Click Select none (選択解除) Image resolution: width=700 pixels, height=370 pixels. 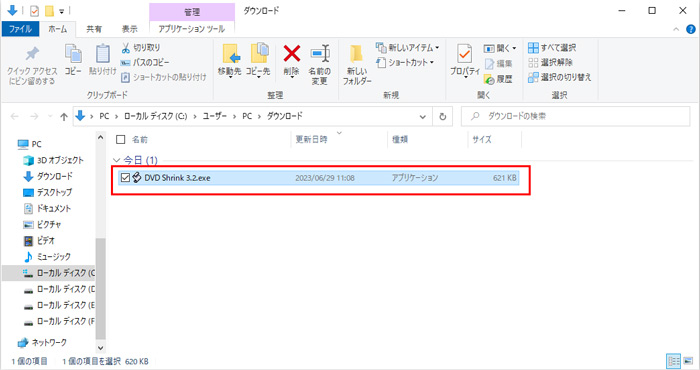point(550,62)
